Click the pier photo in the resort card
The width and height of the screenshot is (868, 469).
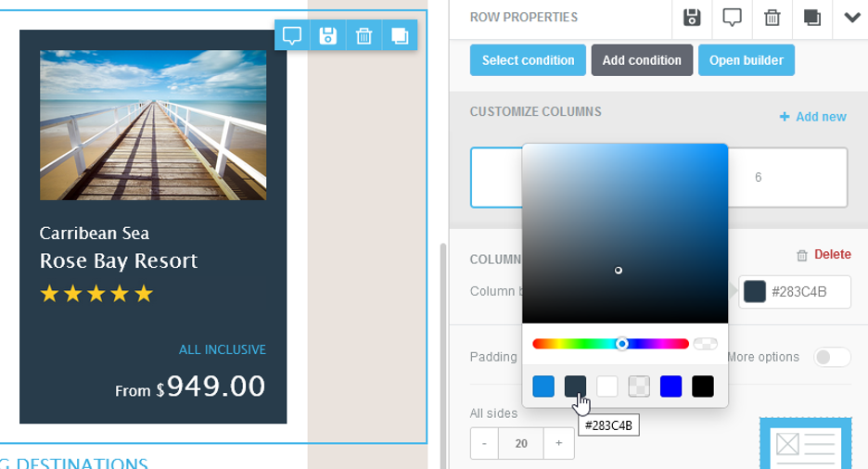(153, 125)
